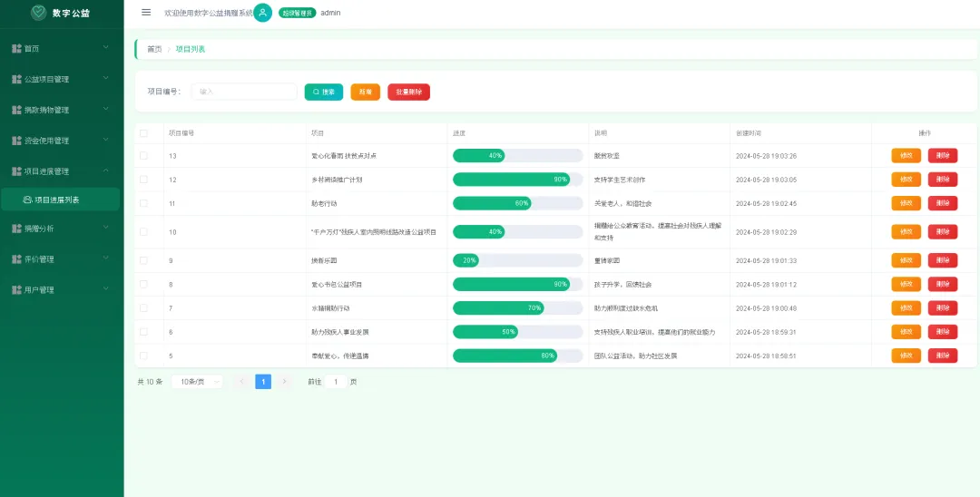
Task: Tick row 9's checkbox
Action: tap(143, 260)
